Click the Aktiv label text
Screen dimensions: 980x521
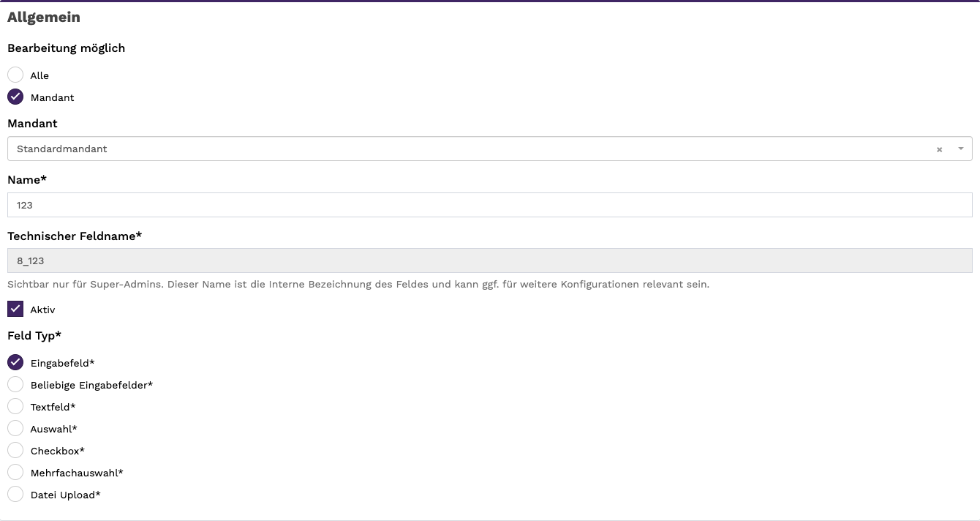click(x=42, y=310)
